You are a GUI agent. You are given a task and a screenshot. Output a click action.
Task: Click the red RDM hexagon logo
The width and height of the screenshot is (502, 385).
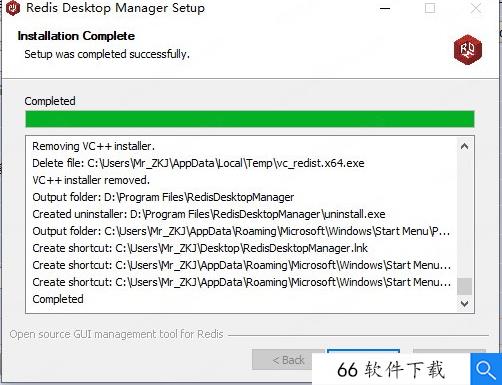(x=467, y=49)
